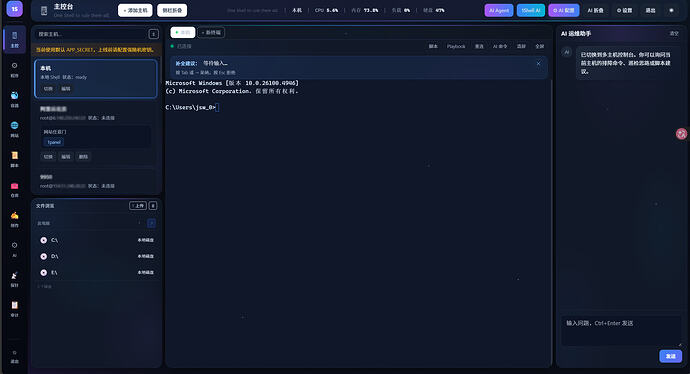The height and width of the screenshot is (374, 690).
Task: Open the scroll-icon 脚本 section in sidebar
Action: 15,159
